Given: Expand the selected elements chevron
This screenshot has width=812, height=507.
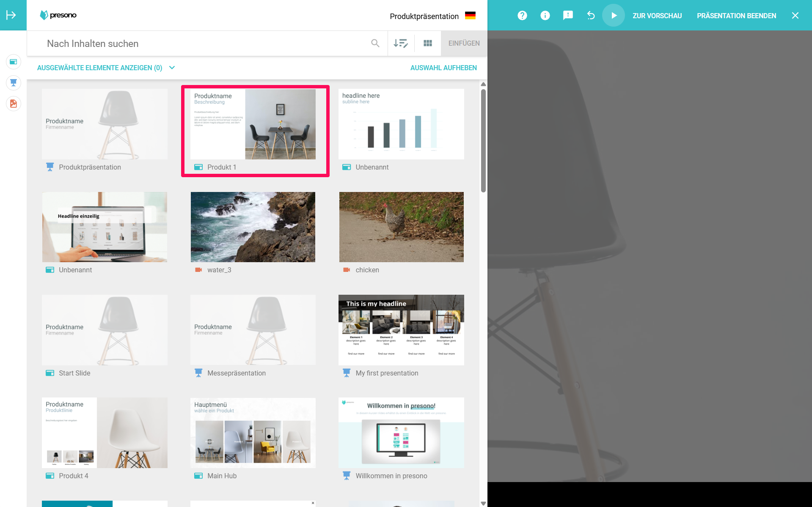Looking at the screenshot, I should [172, 68].
